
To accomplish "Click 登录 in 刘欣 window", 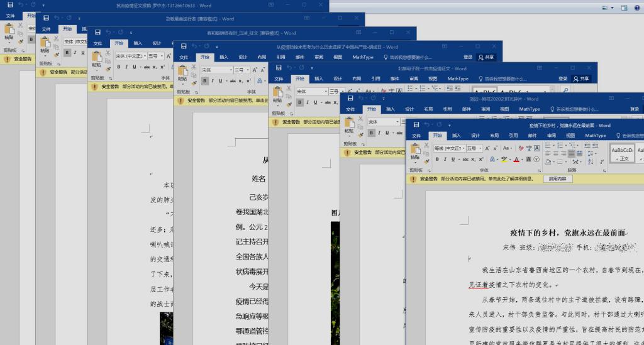I will point(635,109).
